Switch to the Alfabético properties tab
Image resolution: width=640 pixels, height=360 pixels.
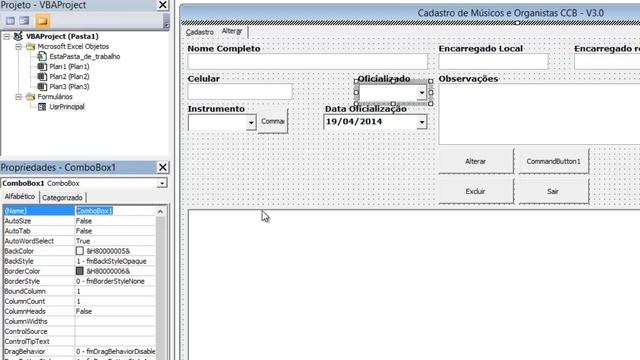20,197
